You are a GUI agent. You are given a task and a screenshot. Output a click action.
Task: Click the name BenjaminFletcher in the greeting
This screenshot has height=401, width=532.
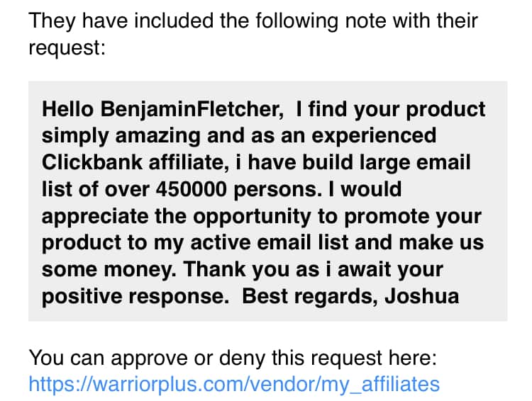pyautogui.click(x=192, y=110)
